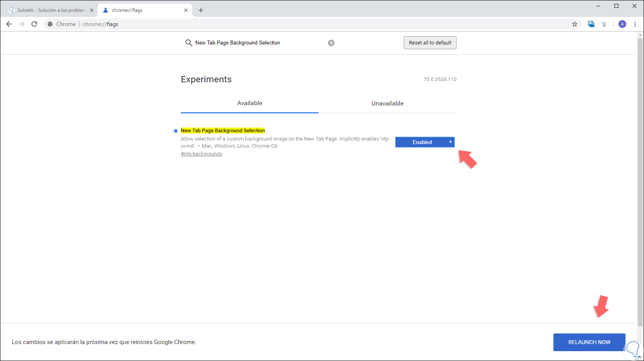This screenshot has width=644, height=361.
Task: Maximize the Chrome window
Action: 616,6
